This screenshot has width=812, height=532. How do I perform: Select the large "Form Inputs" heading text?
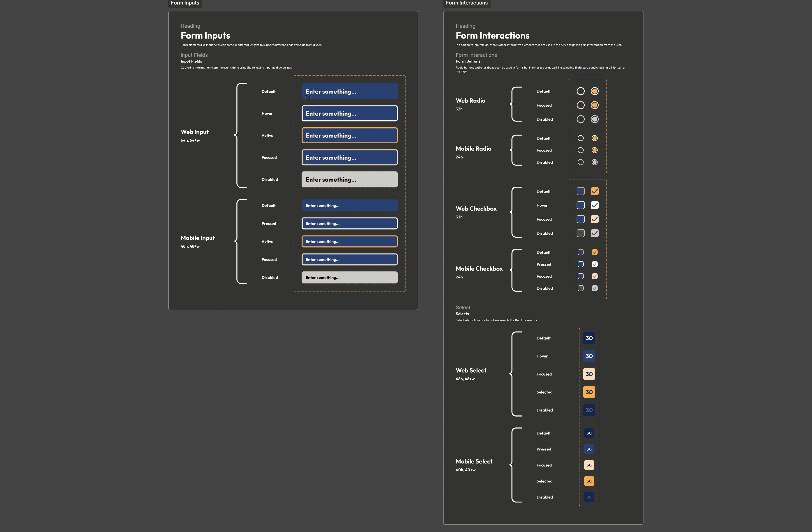tap(205, 35)
